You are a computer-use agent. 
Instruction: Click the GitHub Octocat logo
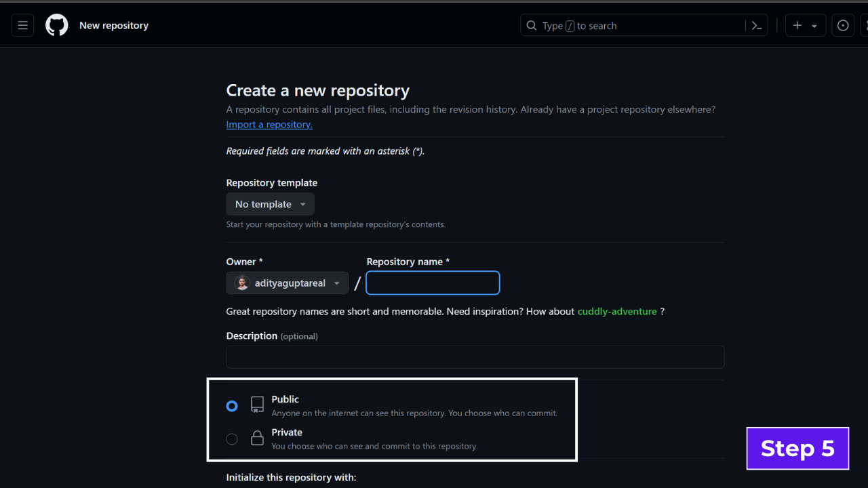pos(57,26)
